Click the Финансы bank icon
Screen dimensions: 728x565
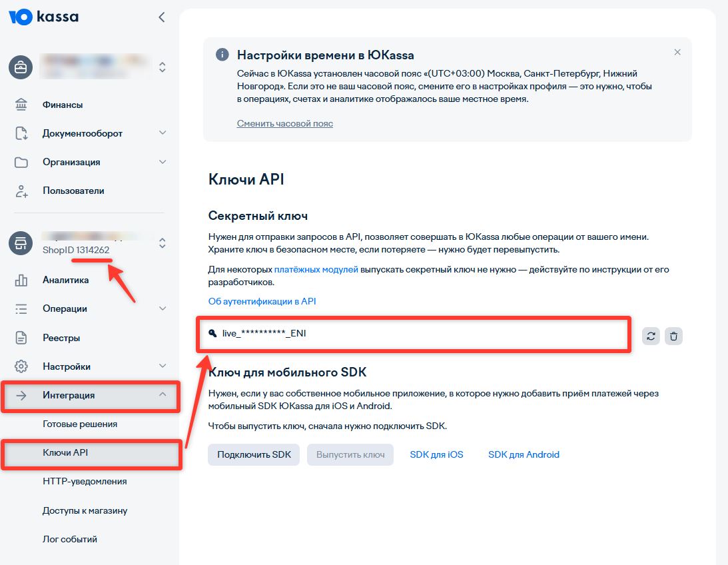pos(21,105)
